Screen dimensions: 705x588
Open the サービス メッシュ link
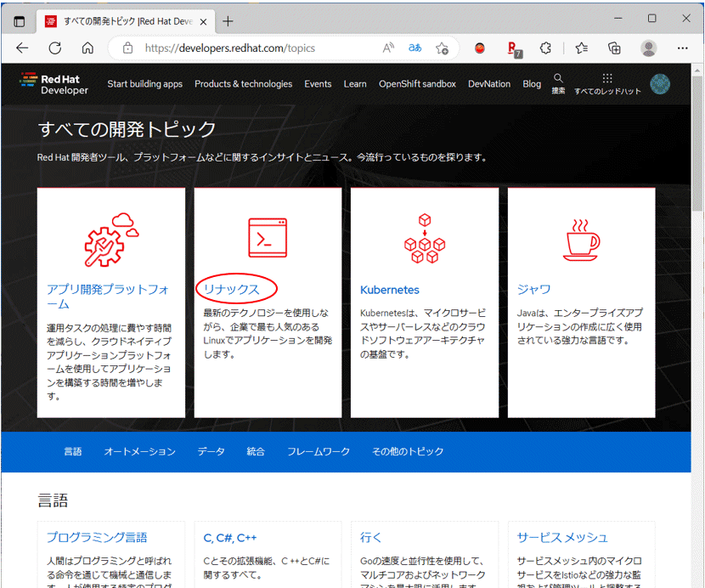coord(562,538)
